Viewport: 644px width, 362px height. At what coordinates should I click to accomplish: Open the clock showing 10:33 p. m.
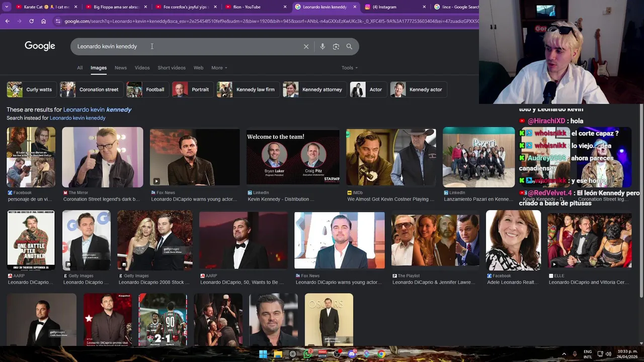(626, 354)
